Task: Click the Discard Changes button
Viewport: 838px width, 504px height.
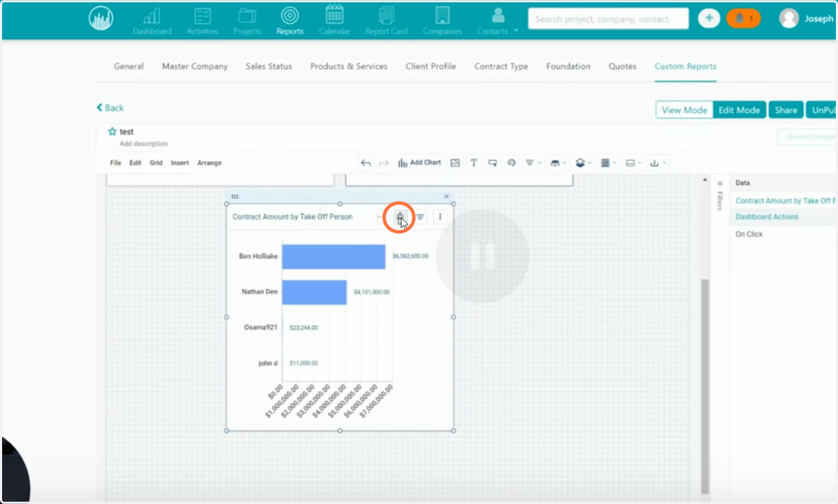Action: [x=807, y=137]
